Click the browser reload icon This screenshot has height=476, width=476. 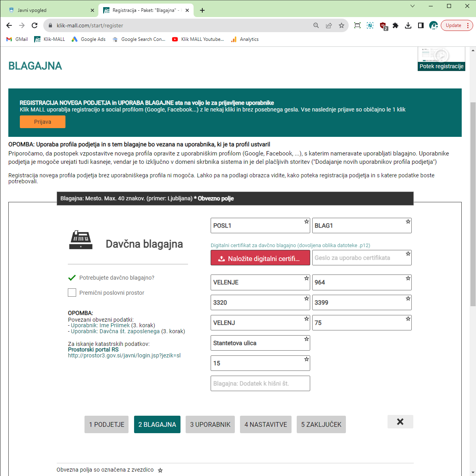coord(35,25)
